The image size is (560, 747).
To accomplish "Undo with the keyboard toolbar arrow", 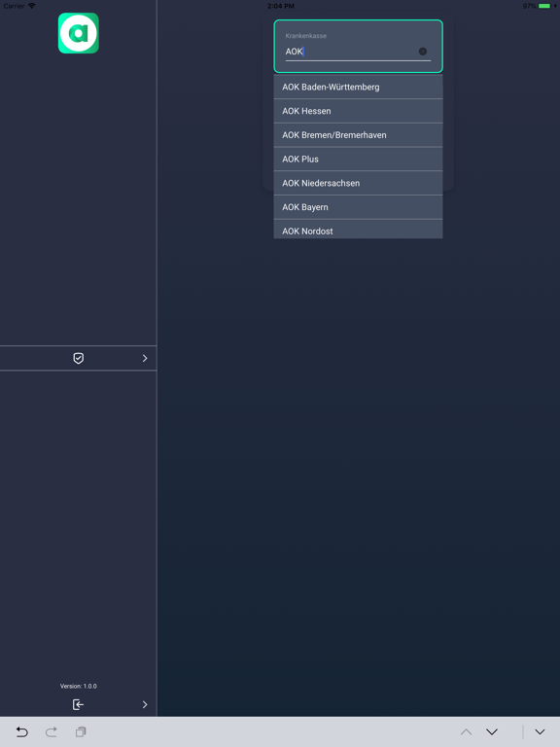I will point(22,731).
